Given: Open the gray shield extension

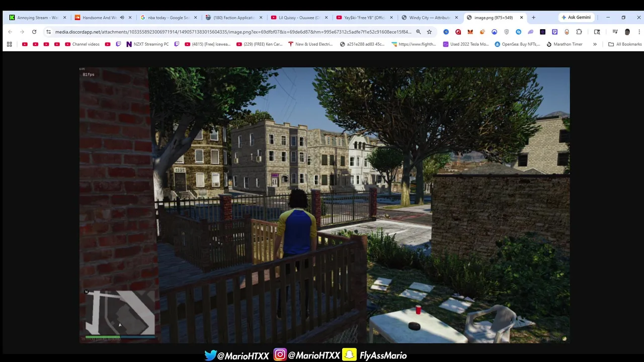Looking at the screenshot, I should click(506, 32).
